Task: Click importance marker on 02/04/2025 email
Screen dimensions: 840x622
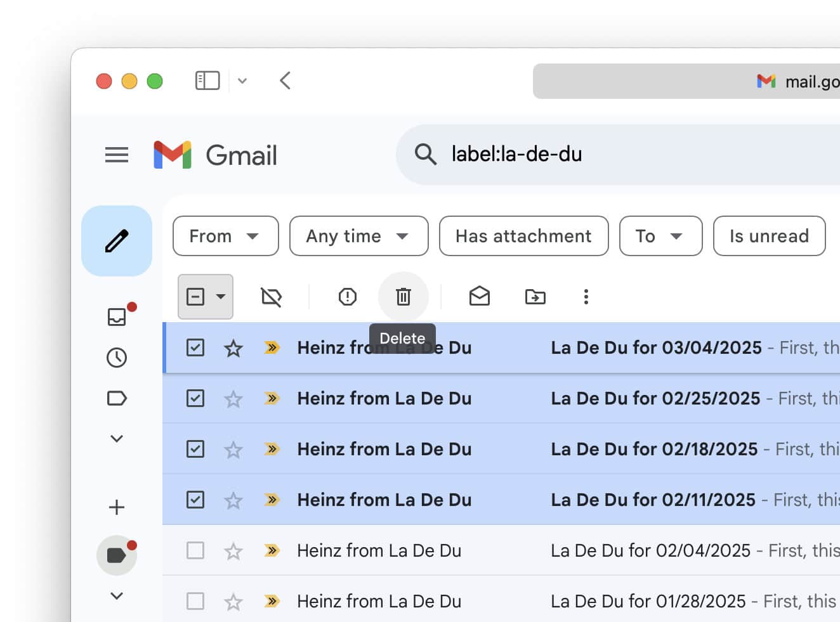Action: 272,550
